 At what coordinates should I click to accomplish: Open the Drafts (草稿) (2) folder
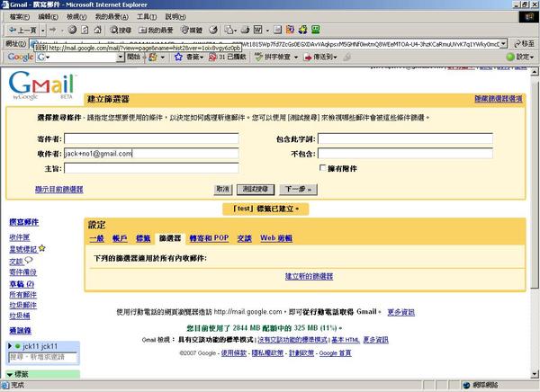pyautogui.click(x=22, y=284)
